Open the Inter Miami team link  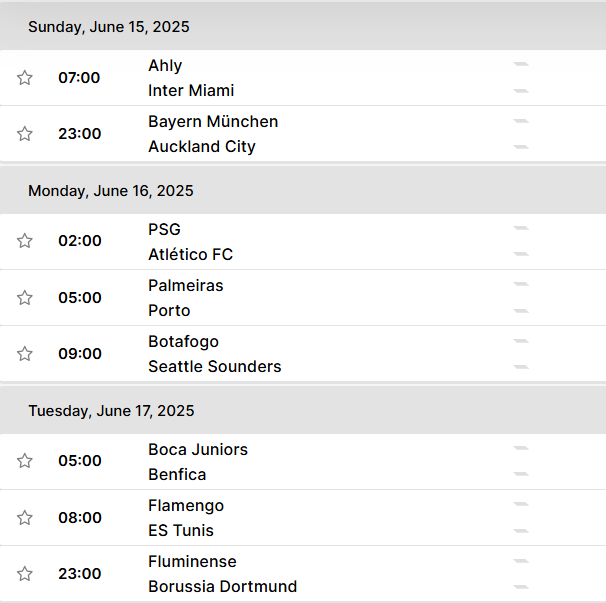[191, 90]
